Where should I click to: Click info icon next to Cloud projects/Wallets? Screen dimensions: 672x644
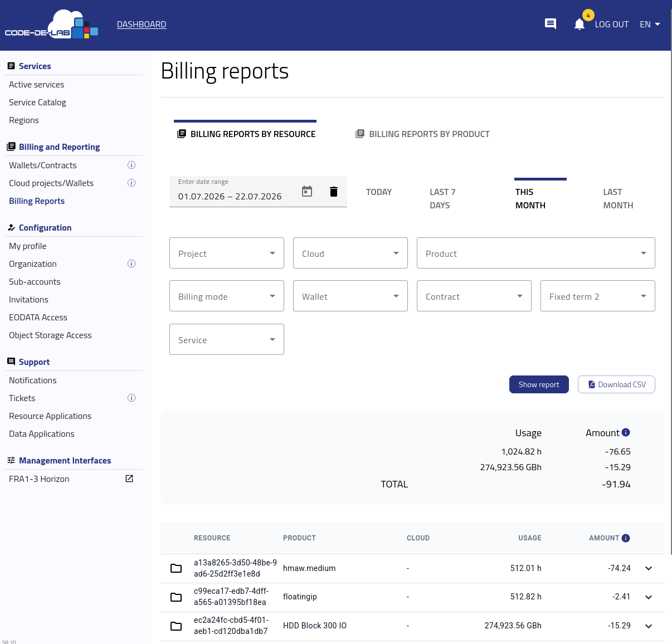click(x=132, y=183)
